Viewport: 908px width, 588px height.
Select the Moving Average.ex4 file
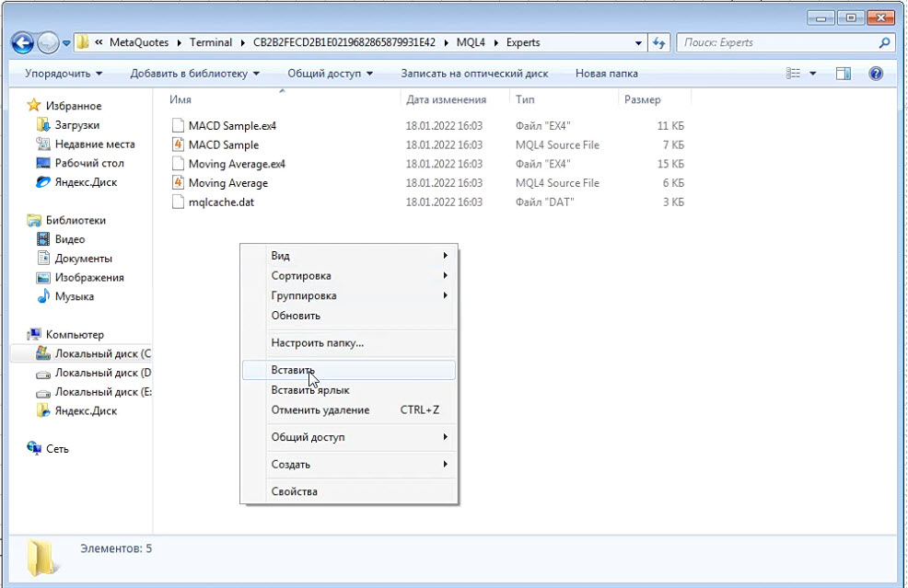point(237,164)
